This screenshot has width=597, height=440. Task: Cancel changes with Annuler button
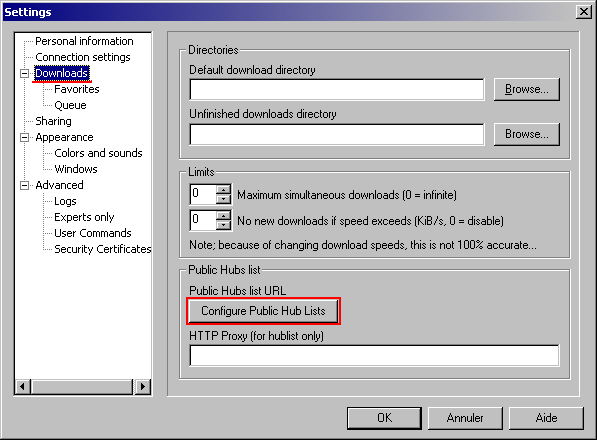click(x=465, y=418)
